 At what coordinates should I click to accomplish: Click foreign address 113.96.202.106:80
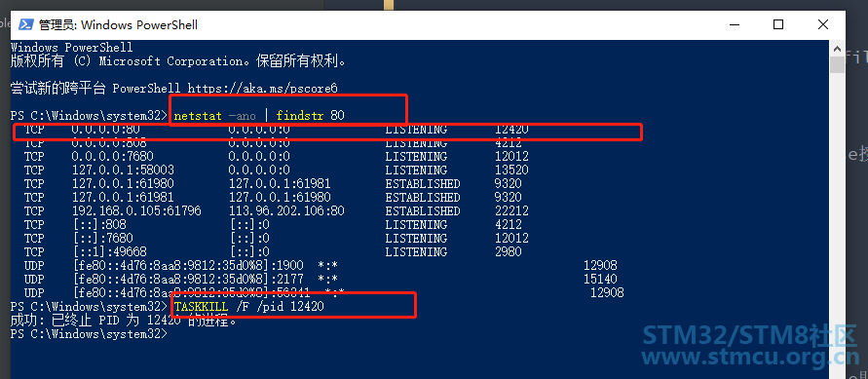286,211
